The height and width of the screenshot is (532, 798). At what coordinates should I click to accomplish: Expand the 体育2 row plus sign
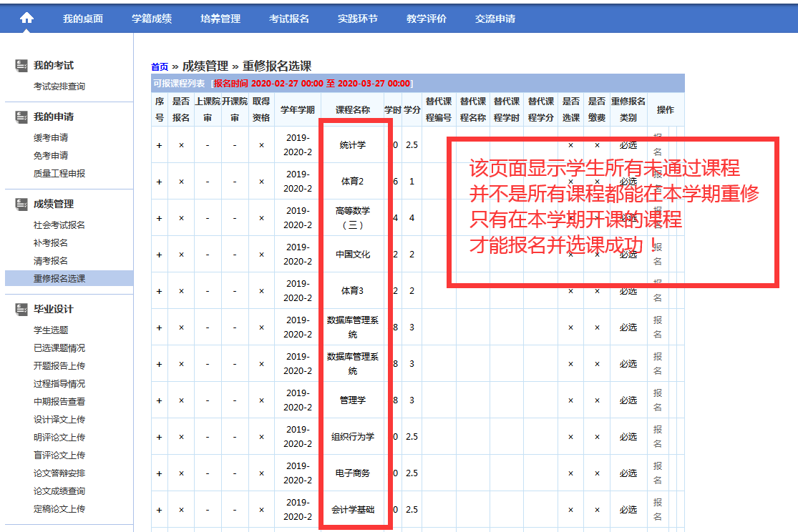tap(159, 182)
